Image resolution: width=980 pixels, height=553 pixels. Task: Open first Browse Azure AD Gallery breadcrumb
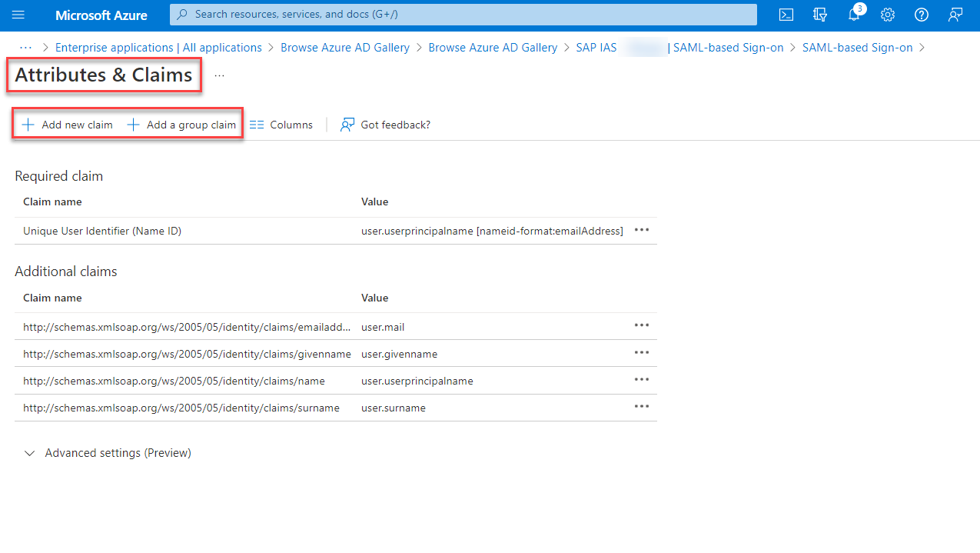345,48
